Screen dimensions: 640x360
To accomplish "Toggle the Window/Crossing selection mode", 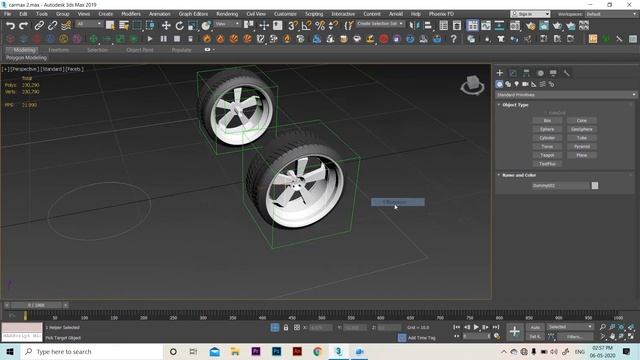I will (151, 26).
